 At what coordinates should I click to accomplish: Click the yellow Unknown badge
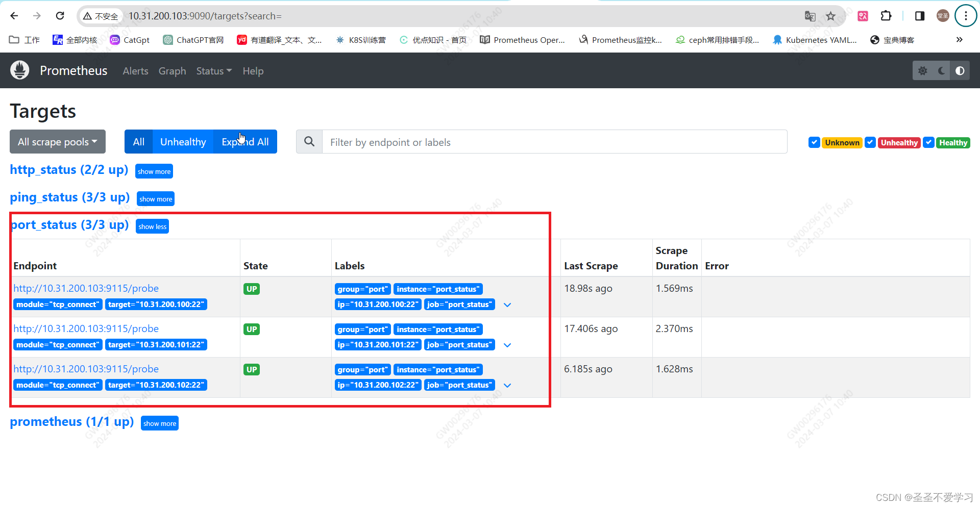pyautogui.click(x=842, y=143)
